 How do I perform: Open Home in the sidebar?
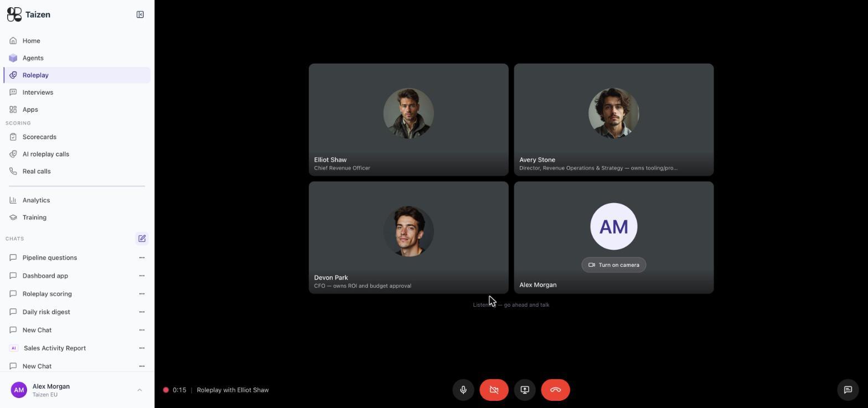click(x=77, y=40)
